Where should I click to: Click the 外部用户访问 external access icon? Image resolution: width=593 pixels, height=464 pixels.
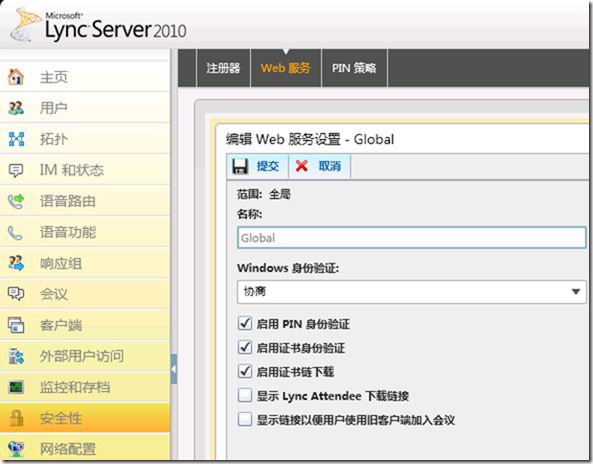coord(16,356)
